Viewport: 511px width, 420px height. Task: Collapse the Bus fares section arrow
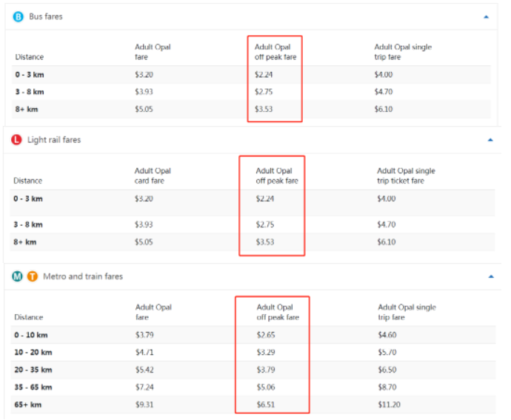coord(487,17)
